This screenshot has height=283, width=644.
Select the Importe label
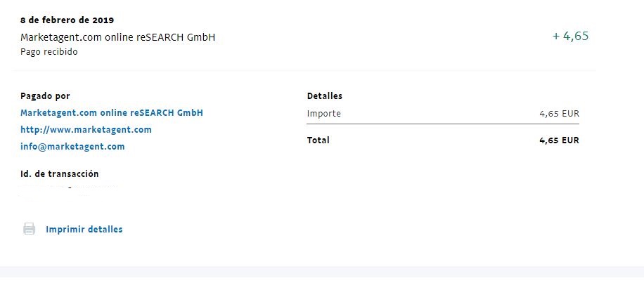[x=323, y=114]
